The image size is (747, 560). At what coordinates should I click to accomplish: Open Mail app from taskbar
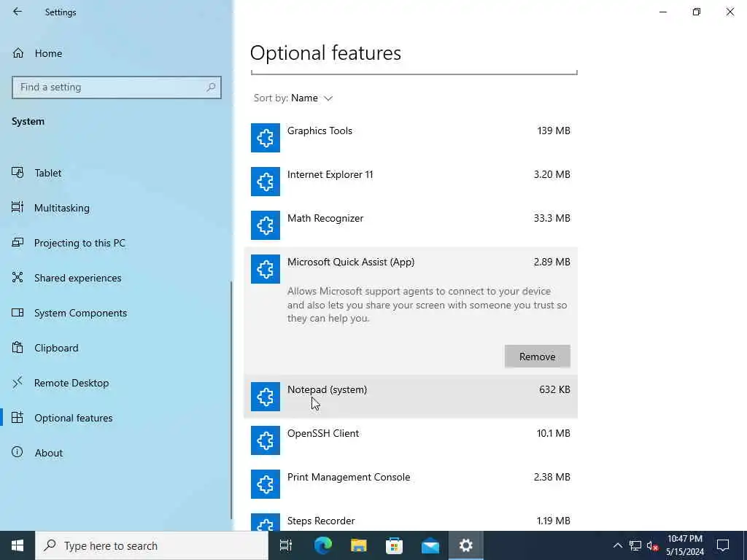click(x=430, y=545)
